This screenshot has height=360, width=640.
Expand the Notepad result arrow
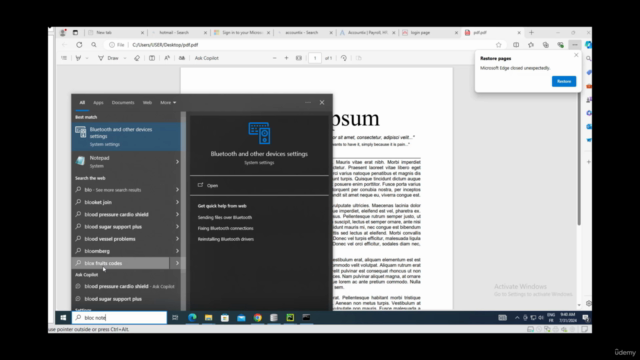(177, 162)
